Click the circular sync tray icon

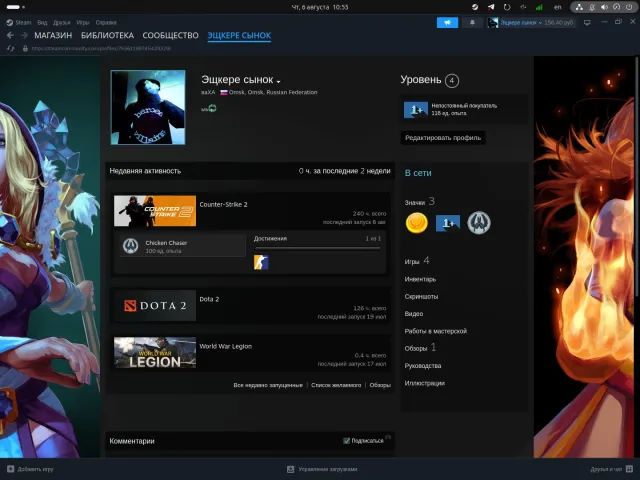coord(507,7)
